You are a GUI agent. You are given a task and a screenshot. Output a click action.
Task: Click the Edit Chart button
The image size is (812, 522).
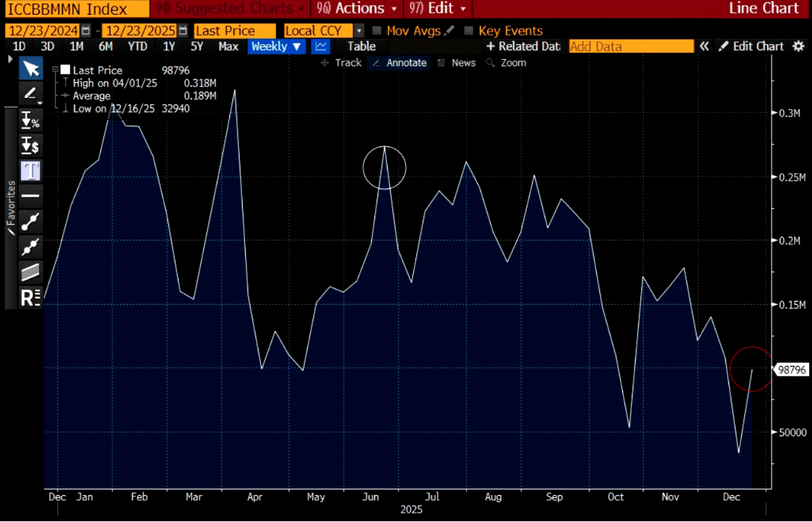click(x=751, y=46)
